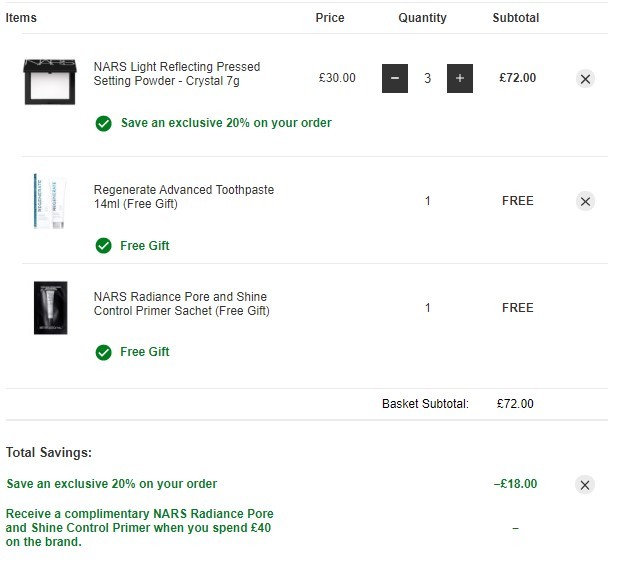Remove Regenerate Advanced Toothpaste free gift
The width and height of the screenshot is (618, 570).
(585, 201)
